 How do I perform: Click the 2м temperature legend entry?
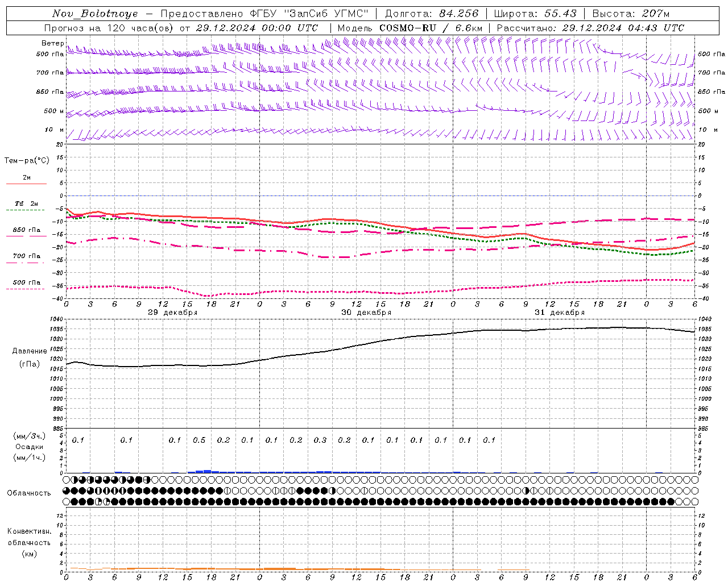[27, 178]
